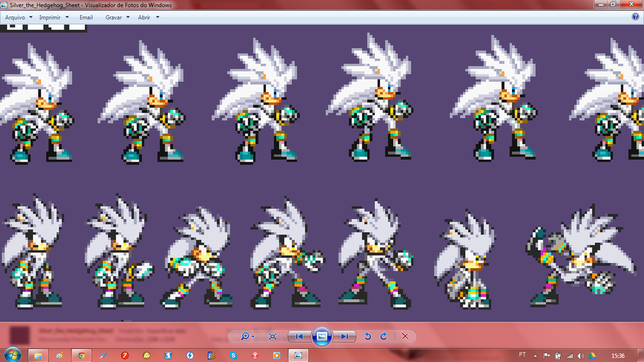This screenshot has width=644, height=362.
Task: Expand the Abrir dropdown arrow
Action: (157, 17)
